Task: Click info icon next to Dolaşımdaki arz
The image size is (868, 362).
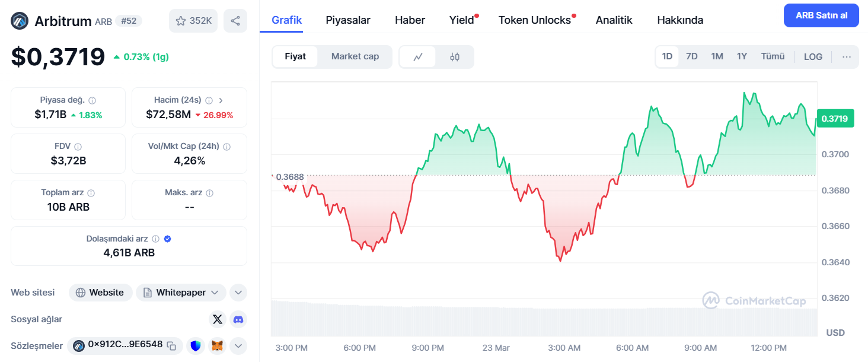Action: [155, 239]
